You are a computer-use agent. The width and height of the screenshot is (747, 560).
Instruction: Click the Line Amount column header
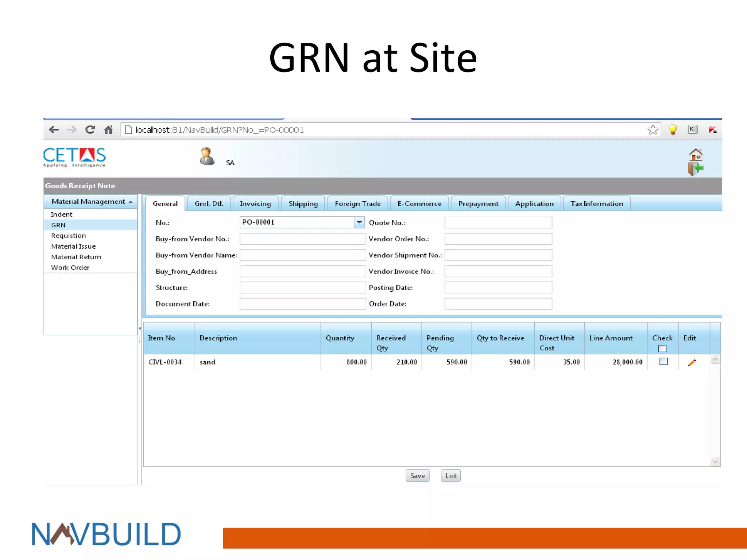[616, 338]
